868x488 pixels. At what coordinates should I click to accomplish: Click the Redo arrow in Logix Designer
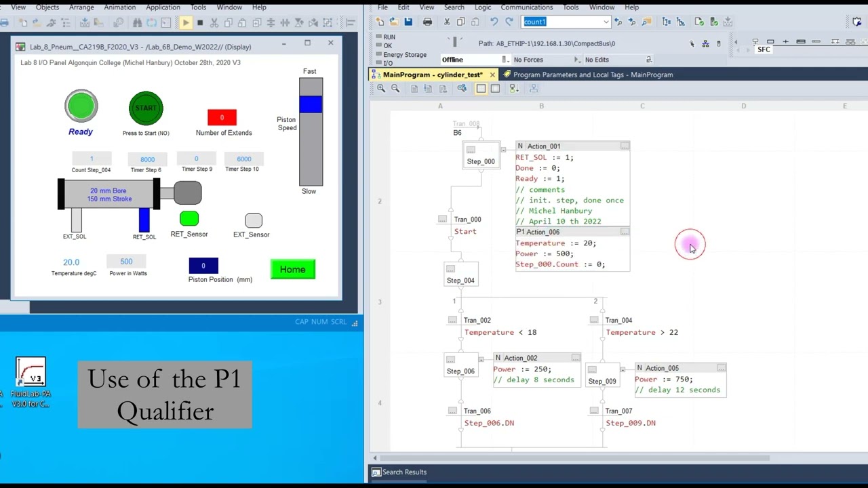click(x=509, y=22)
